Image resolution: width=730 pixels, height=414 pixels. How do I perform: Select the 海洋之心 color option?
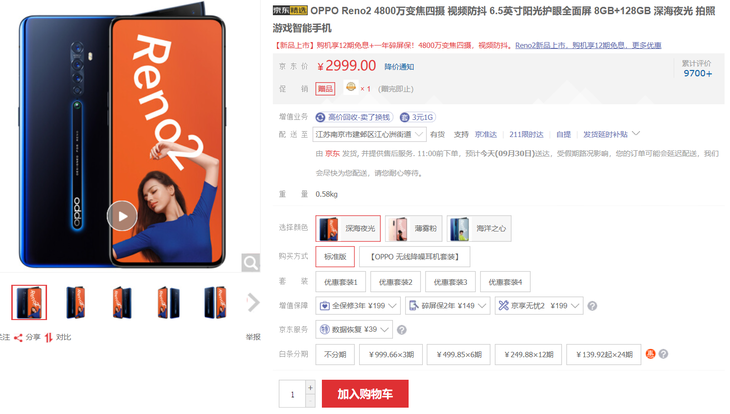tap(479, 228)
